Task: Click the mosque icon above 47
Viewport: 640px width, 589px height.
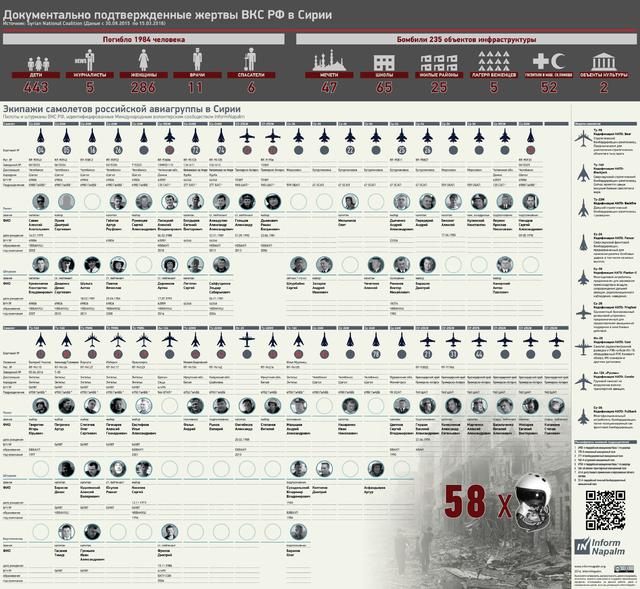Action: [x=328, y=61]
